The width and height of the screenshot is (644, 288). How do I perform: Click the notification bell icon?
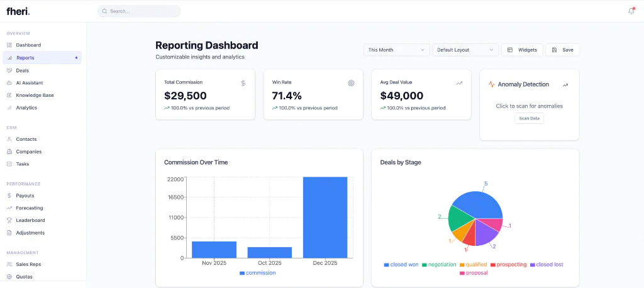631,11
